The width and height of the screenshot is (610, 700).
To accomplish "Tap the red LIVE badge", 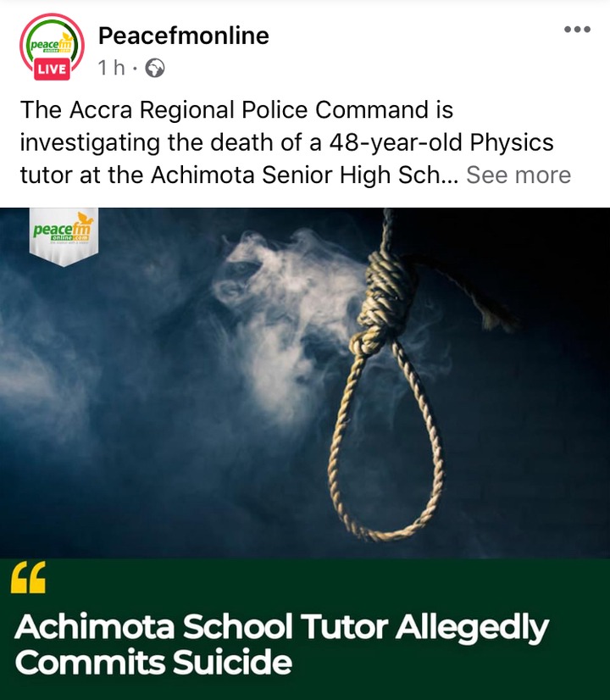I will pyautogui.click(x=52, y=69).
